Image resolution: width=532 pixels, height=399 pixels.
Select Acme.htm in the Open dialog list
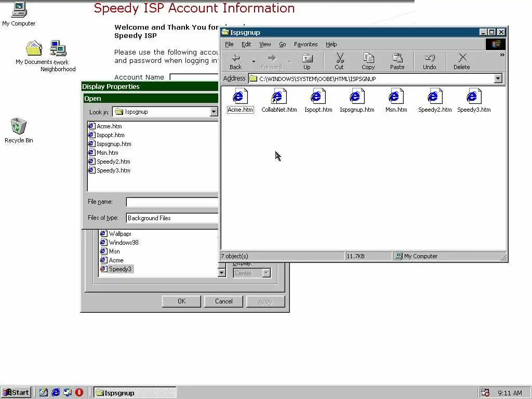(x=105, y=126)
